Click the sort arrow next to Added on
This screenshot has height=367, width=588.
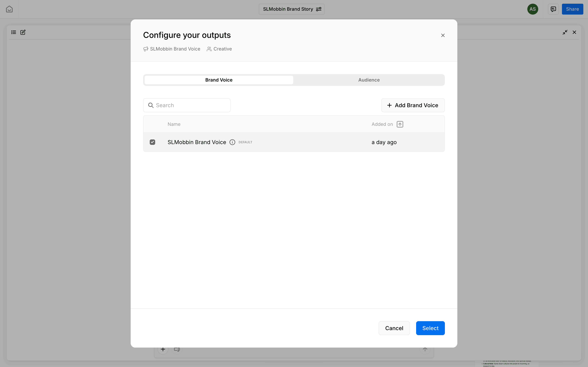400,124
